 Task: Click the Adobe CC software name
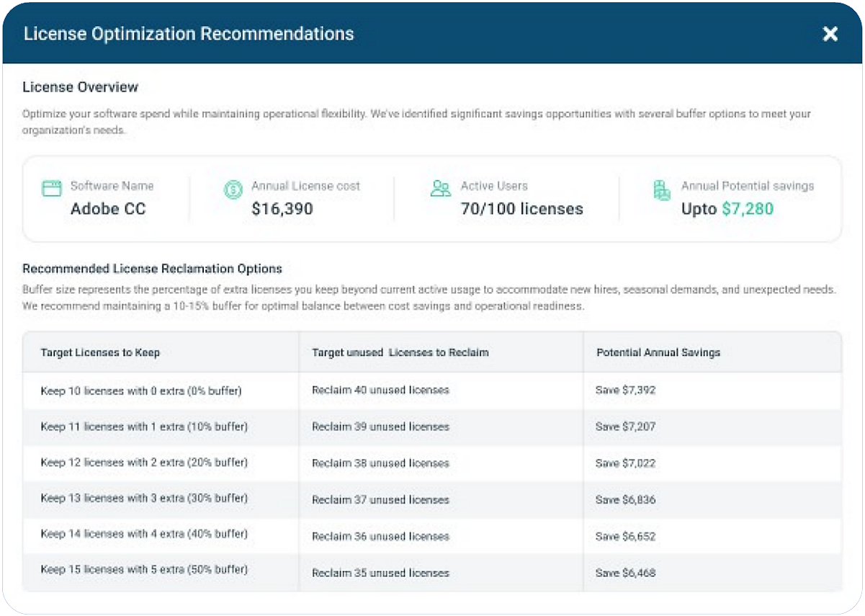(108, 209)
